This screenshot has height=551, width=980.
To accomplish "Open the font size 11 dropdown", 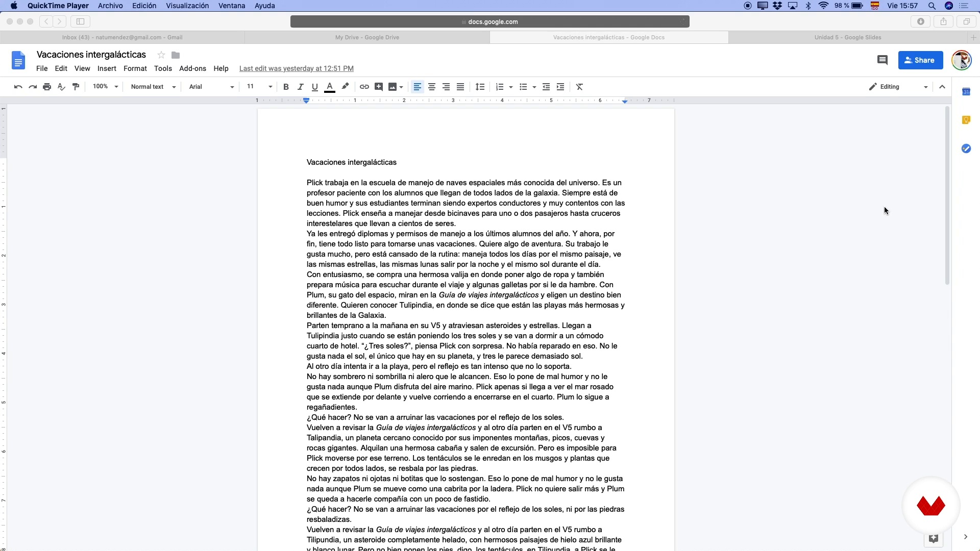I will pyautogui.click(x=259, y=87).
